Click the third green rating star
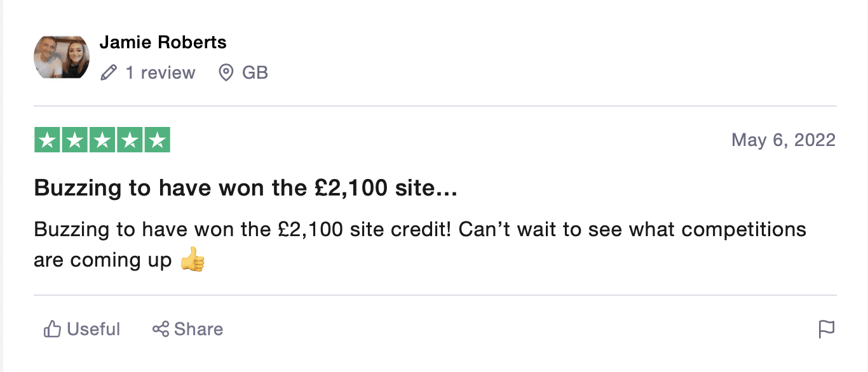Viewport: 868px width, 372px height. tap(102, 140)
